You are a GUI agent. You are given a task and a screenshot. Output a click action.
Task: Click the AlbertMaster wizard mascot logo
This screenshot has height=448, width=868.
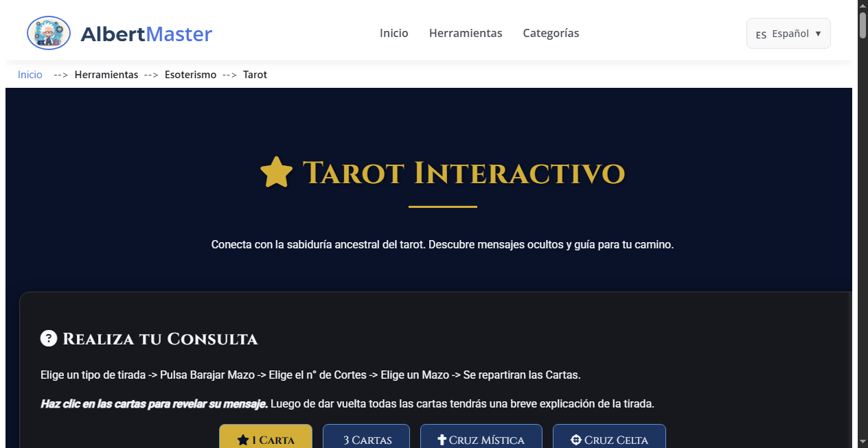coord(48,32)
